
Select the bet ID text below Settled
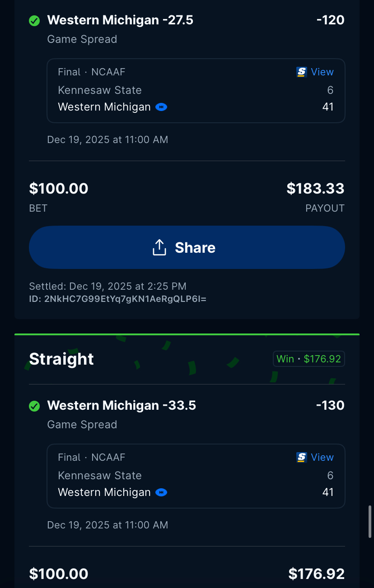[x=118, y=298]
